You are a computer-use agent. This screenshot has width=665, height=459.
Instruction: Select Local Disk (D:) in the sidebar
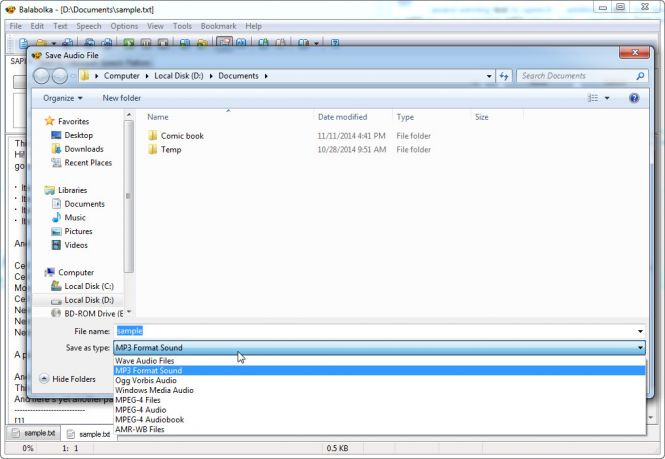(89, 300)
